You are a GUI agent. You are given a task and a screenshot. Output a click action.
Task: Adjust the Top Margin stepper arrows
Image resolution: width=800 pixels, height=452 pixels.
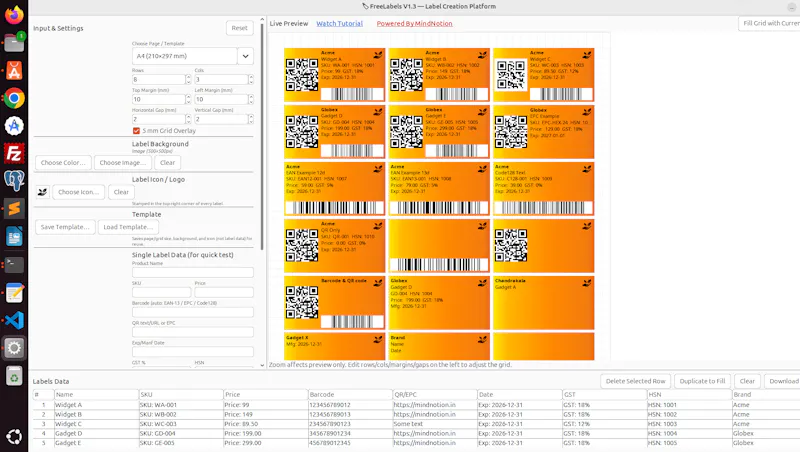(x=188, y=99)
